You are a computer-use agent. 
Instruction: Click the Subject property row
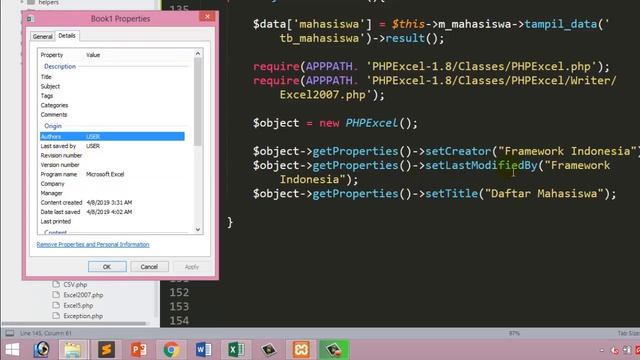pos(112,86)
